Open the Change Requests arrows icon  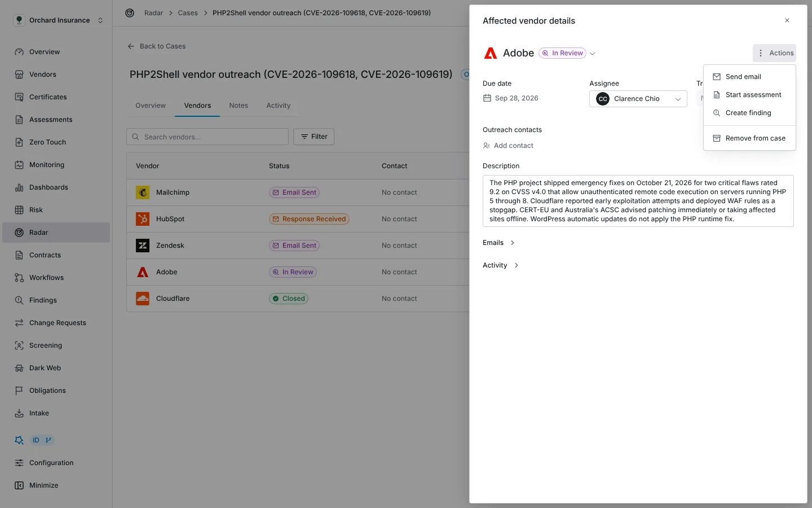pos(19,323)
